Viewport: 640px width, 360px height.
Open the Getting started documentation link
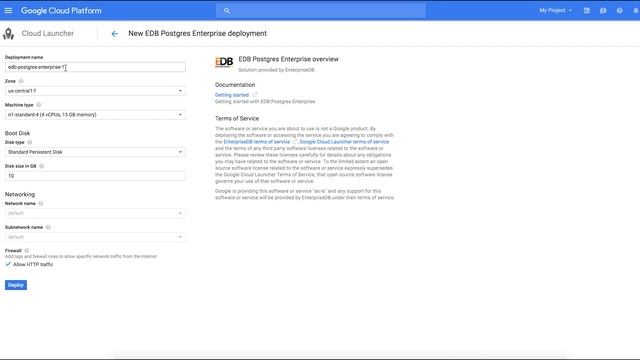pyautogui.click(x=232, y=95)
